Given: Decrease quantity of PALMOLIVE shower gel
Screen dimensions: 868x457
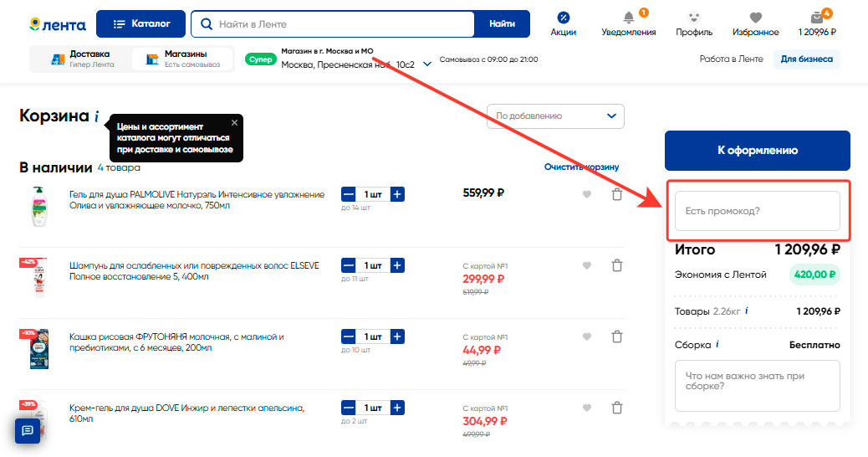Looking at the screenshot, I should (348, 194).
